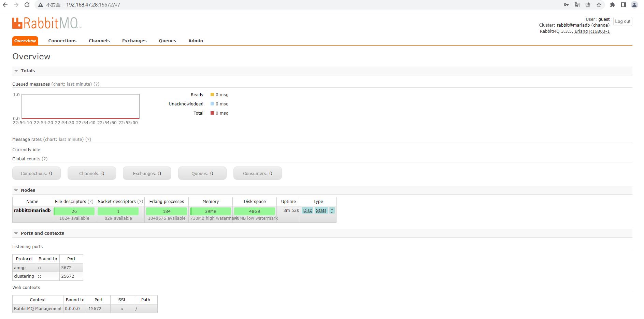Viewport: 644px width, 319px height.
Task: Click the Log out button
Action: click(x=623, y=21)
